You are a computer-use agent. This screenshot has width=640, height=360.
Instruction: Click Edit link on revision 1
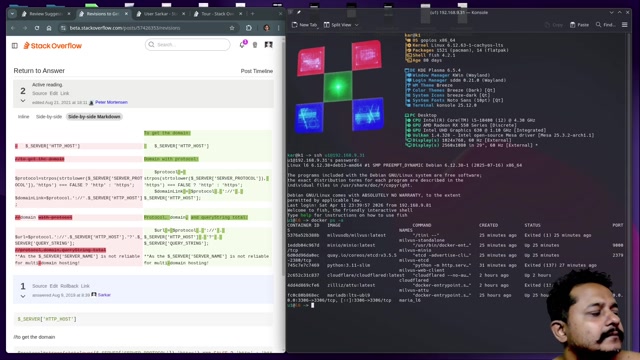(54, 286)
